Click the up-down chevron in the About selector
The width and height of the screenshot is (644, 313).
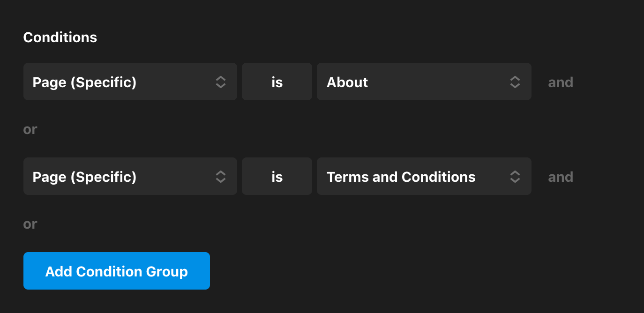[x=515, y=82]
